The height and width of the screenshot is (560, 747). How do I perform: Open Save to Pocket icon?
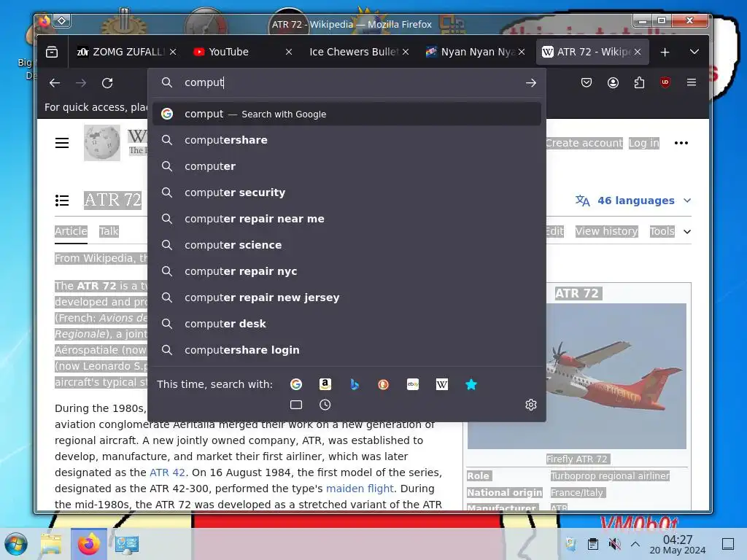[x=587, y=83]
